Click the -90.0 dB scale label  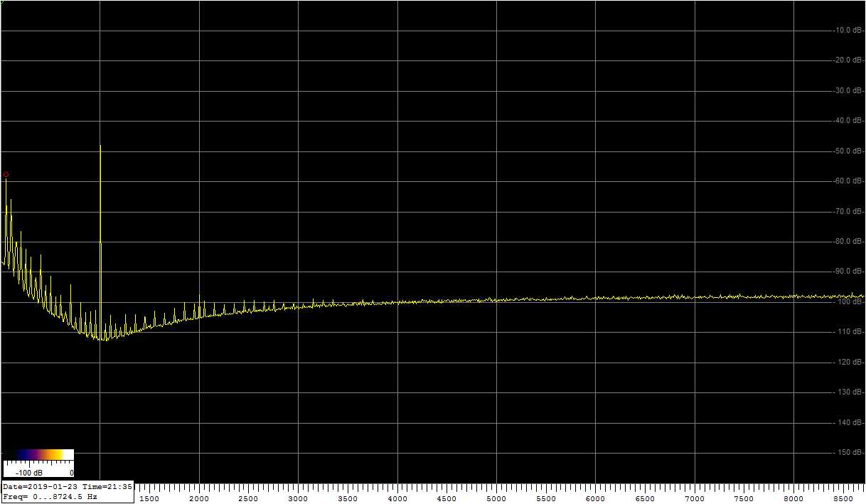pyautogui.click(x=848, y=271)
